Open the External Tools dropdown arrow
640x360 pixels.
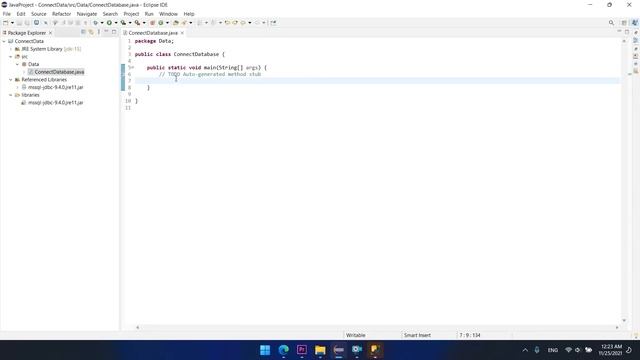pyautogui.click(x=144, y=23)
